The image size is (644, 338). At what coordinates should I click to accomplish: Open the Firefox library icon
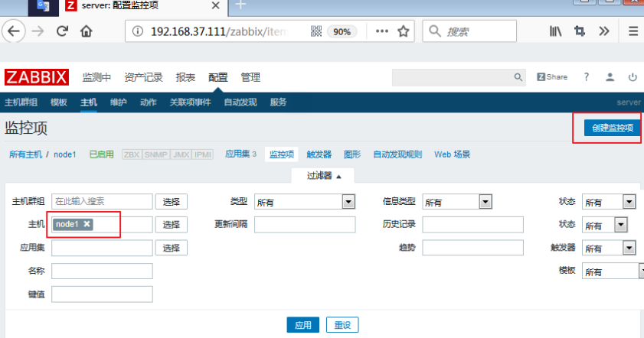555,31
